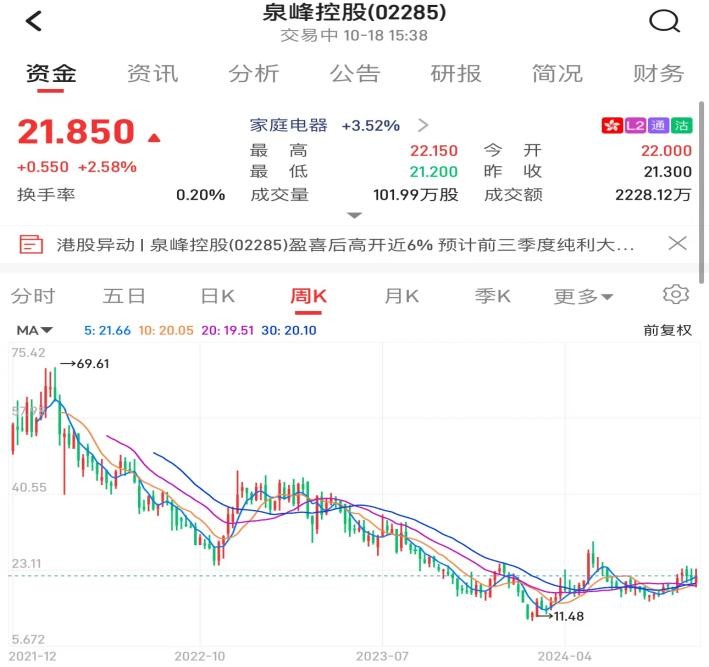Tap the blue 通 badge
The width and height of the screenshot is (709, 667).
(x=658, y=125)
